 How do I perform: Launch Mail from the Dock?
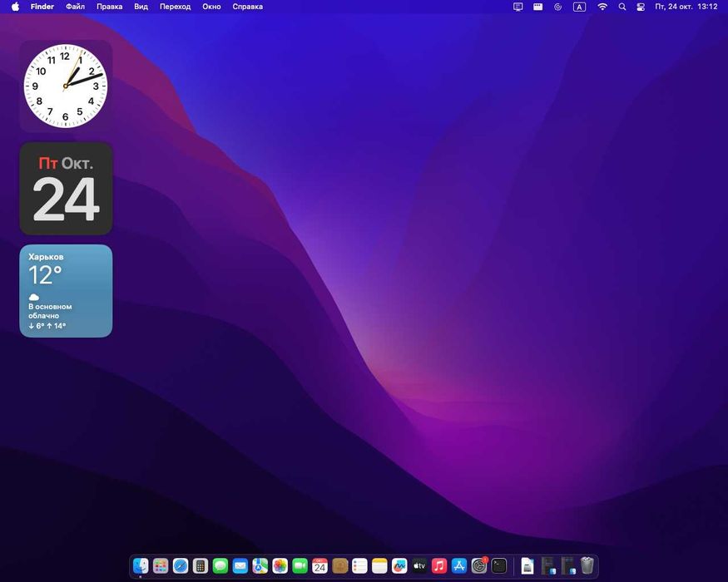coord(240,565)
